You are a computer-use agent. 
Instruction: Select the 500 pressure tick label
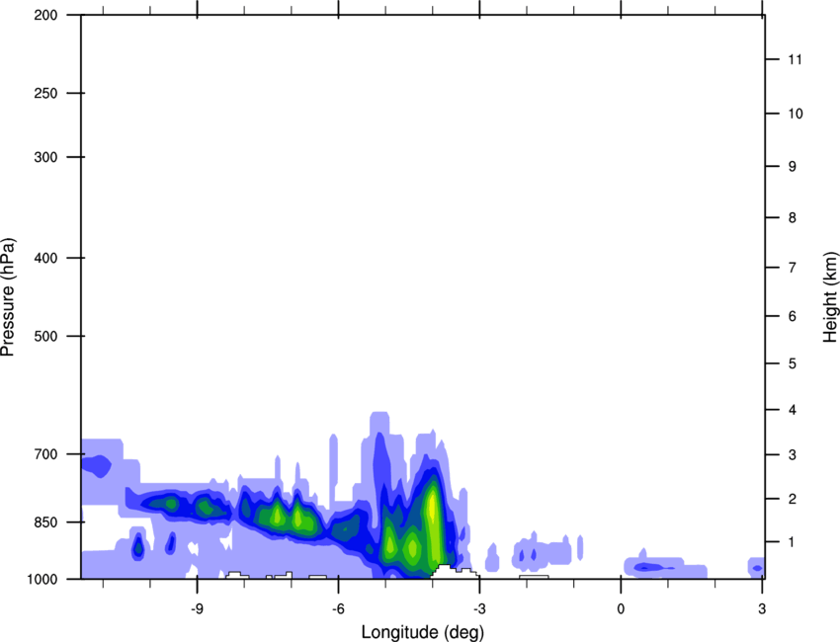45,336
